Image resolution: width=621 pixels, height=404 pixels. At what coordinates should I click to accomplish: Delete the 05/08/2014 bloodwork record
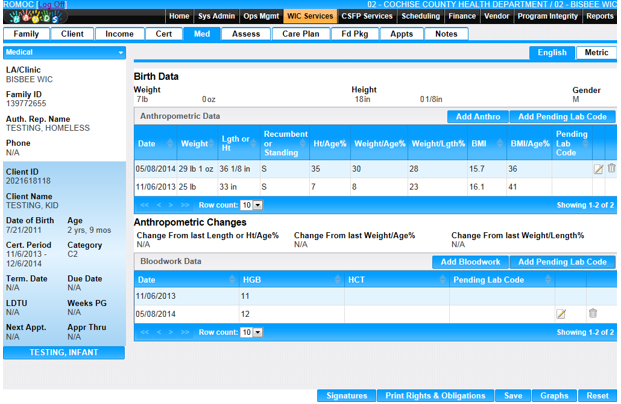[x=592, y=313]
